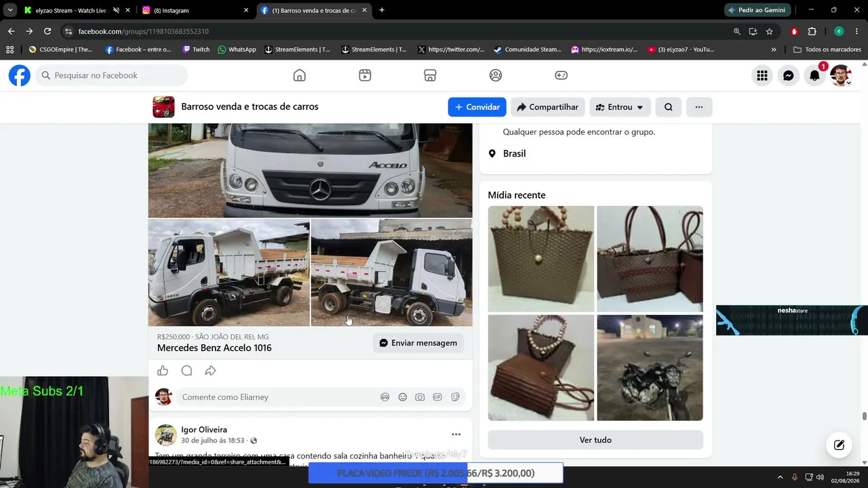Image resolution: width=868 pixels, height=488 pixels.
Task: Share the Mercedes Benz Accelo 1016 post
Action: pyautogui.click(x=211, y=371)
